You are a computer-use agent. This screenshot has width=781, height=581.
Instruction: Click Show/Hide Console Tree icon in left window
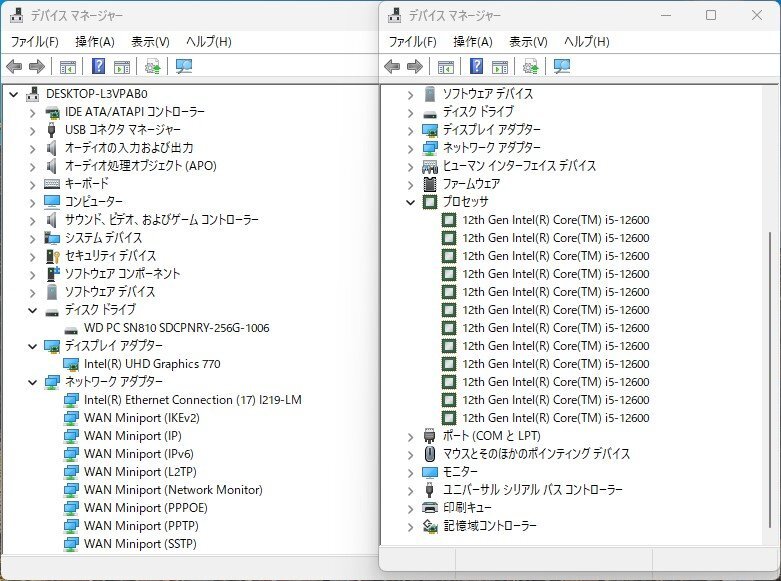point(68,67)
